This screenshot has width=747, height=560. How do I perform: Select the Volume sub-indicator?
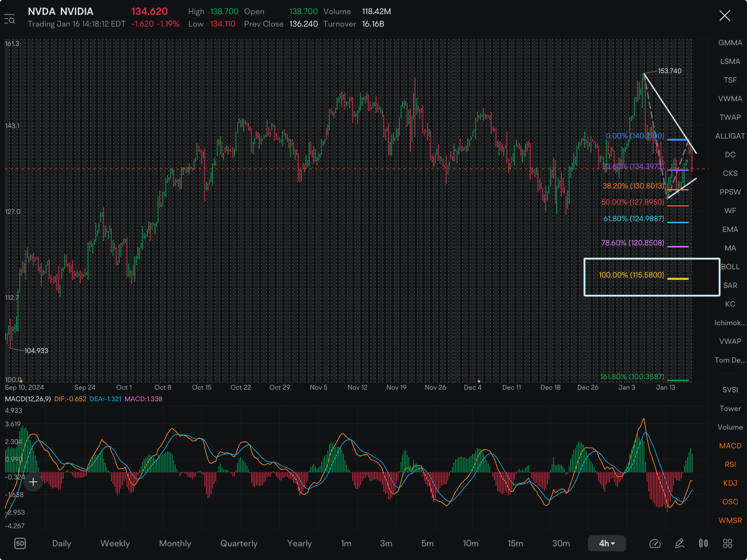[730, 427]
